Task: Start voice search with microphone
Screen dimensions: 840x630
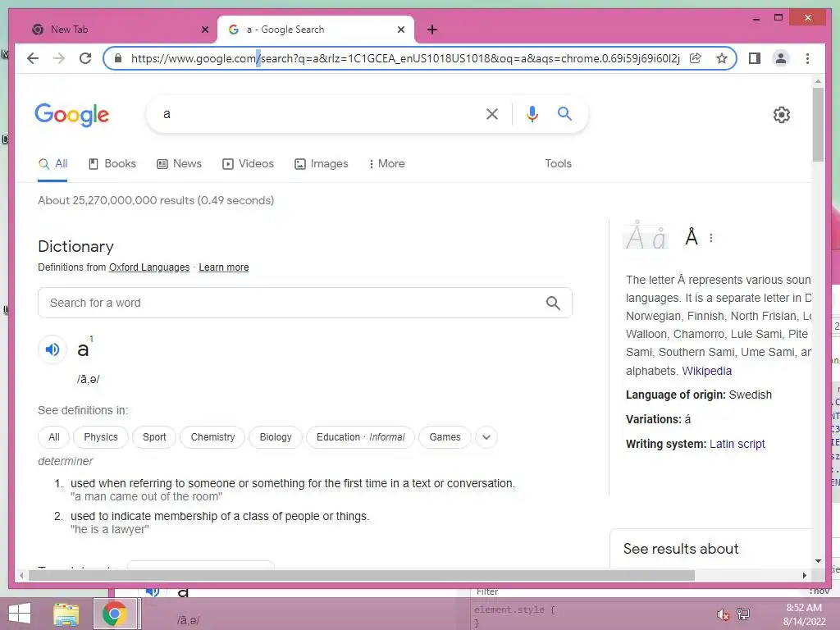Action: pyautogui.click(x=532, y=114)
